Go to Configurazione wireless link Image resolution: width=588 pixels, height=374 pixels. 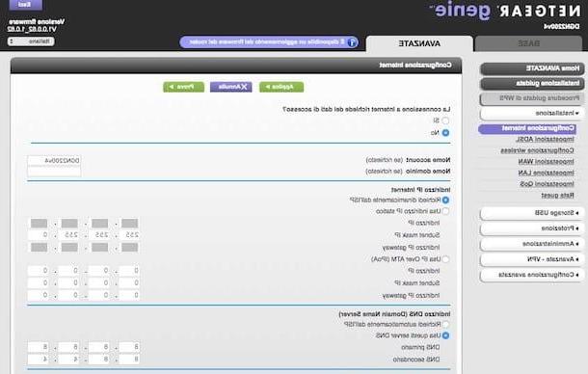click(537, 150)
